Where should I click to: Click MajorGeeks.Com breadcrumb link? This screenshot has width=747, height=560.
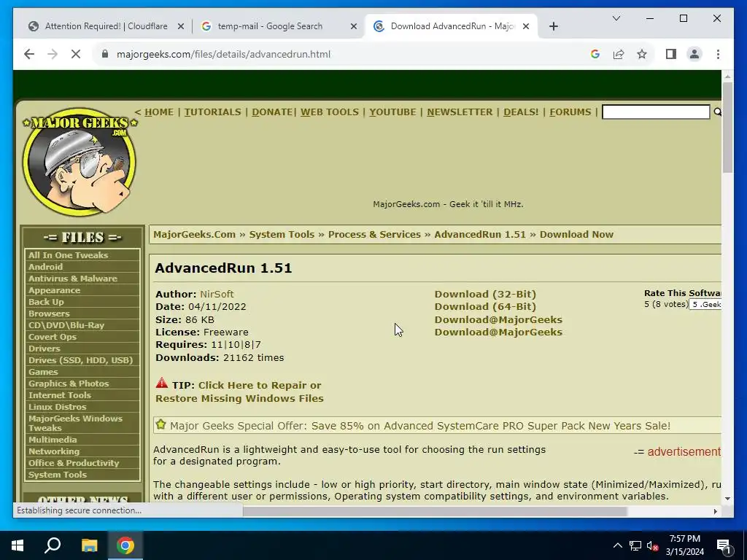(194, 234)
